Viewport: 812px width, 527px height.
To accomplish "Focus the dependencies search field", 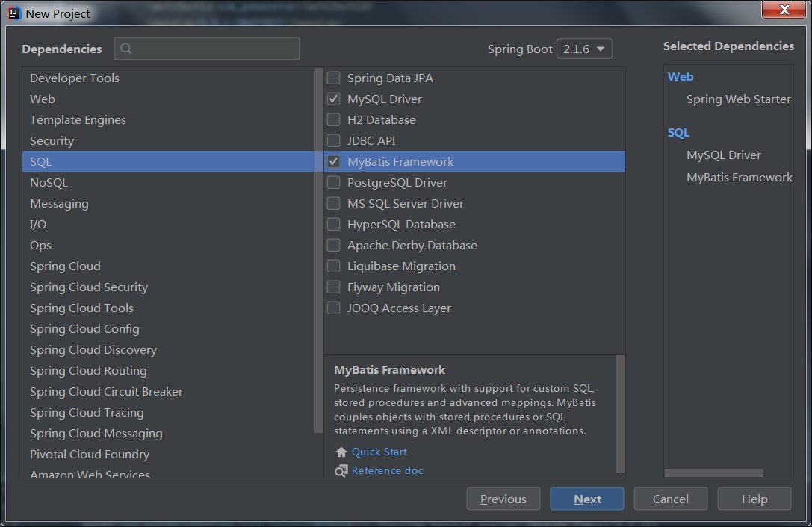I will coord(207,49).
